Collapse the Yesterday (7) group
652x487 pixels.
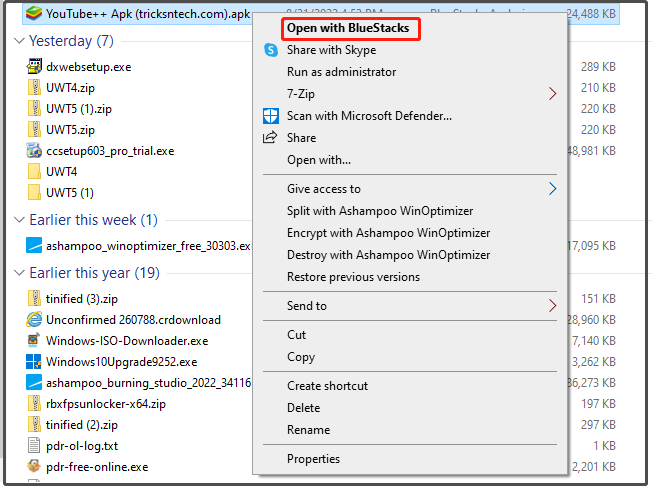click(19, 41)
